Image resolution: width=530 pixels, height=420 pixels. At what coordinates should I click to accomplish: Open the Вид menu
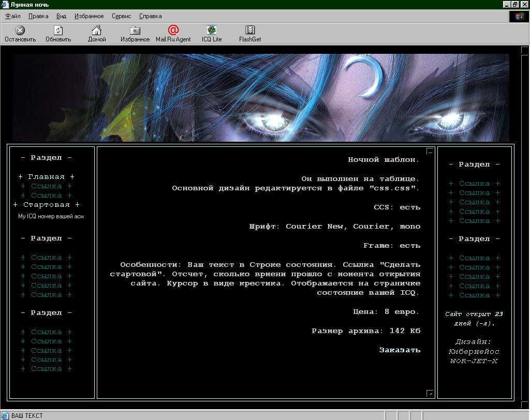pos(61,16)
